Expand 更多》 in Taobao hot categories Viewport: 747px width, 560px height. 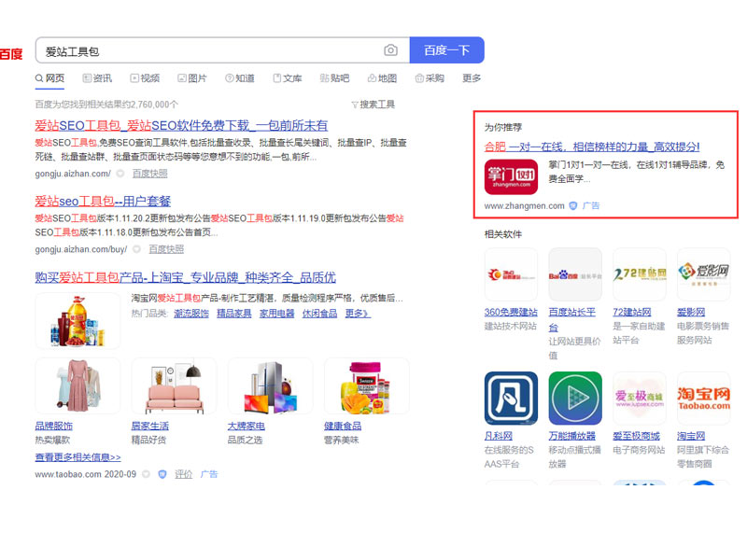(x=358, y=314)
